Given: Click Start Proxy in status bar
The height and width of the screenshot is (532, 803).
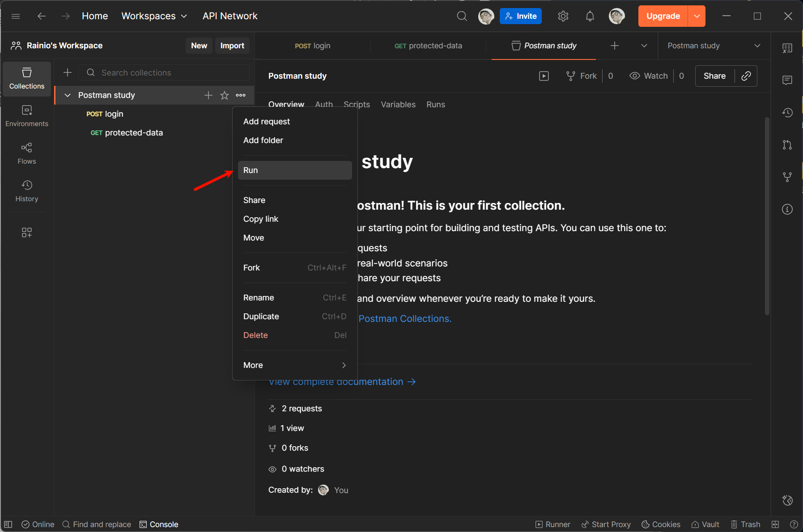Looking at the screenshot, I should (606, 524).
